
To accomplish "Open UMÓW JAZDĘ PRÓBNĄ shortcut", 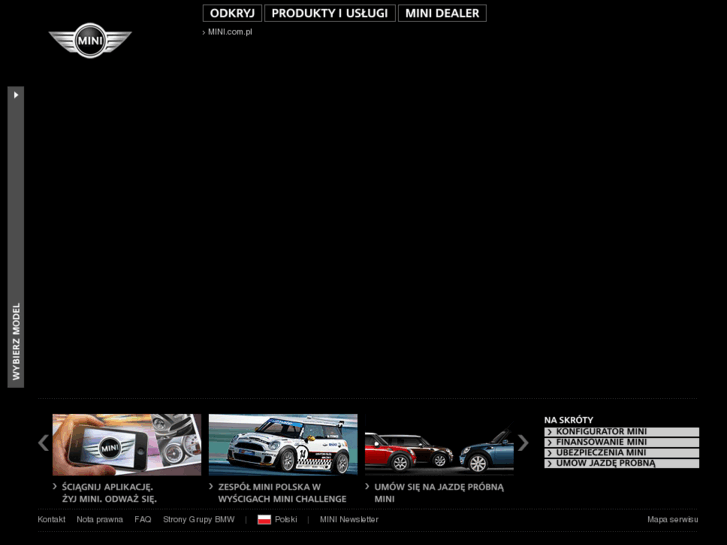I will pos(622,463).
